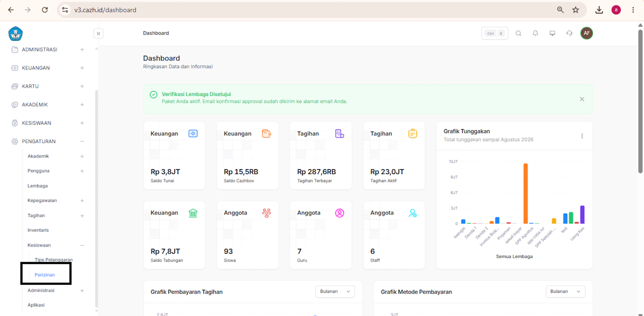Open search with the magnifier icon in the header
The height and width of the screenshot is (316, 644).
518,33
